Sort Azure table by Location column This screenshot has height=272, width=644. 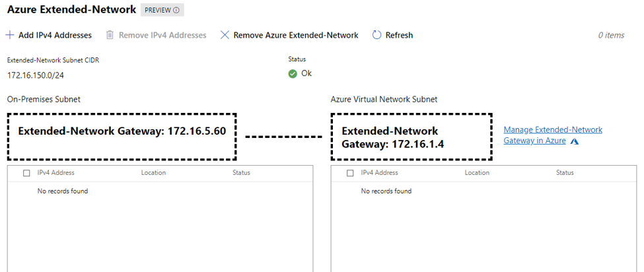pyautogui.click(x=478, y=173)
